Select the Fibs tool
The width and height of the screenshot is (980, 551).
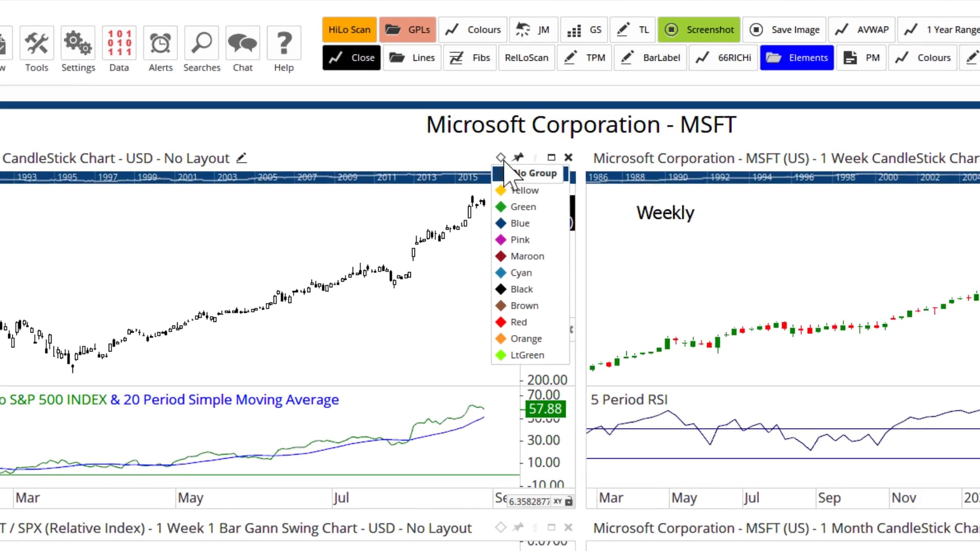click(x=470, y=58)
